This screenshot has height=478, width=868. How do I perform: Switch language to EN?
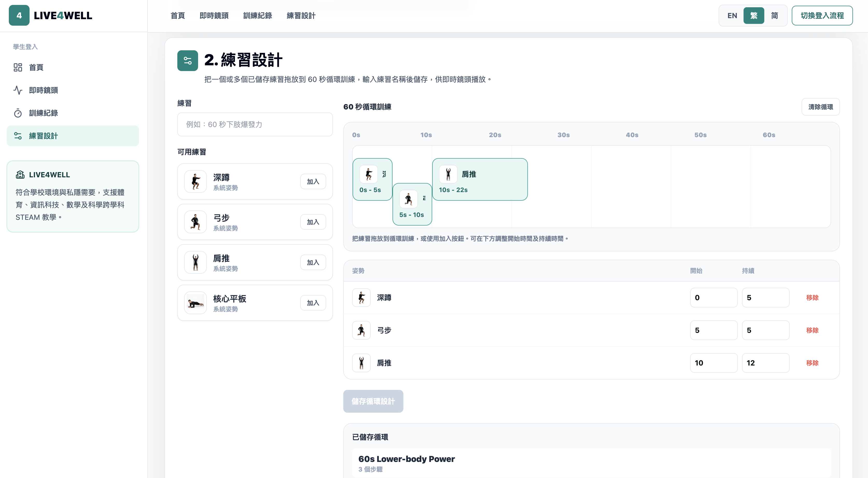(732, 16)
